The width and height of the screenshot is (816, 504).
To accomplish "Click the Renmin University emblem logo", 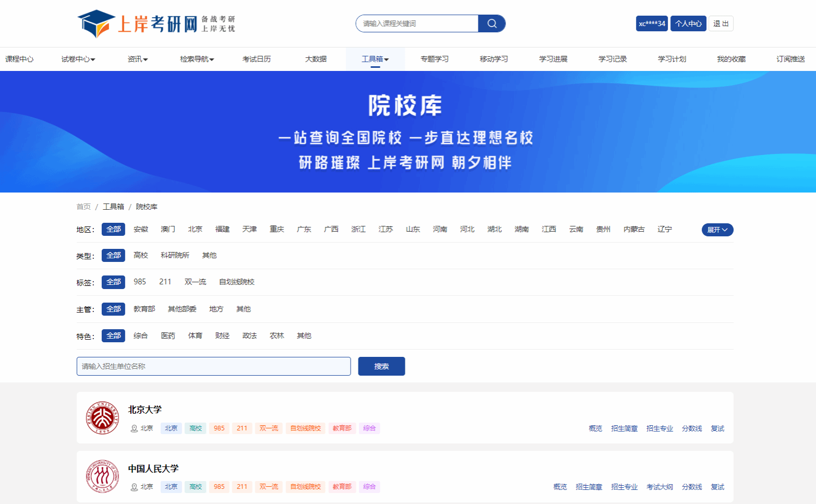I will (102, 476).
